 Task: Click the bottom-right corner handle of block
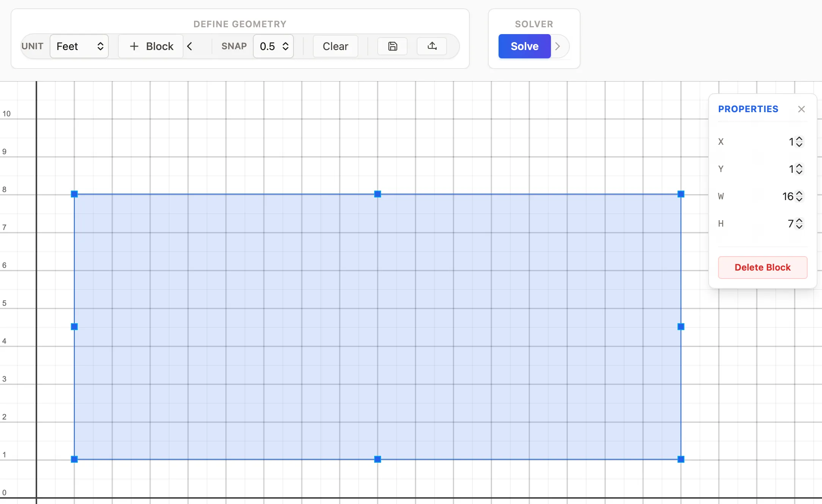(681, 459)
